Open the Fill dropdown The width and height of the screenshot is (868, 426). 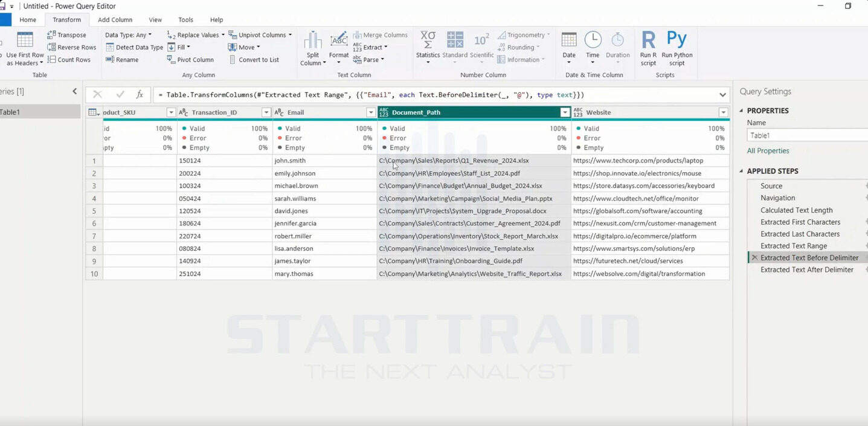click(x=179, y=47)
